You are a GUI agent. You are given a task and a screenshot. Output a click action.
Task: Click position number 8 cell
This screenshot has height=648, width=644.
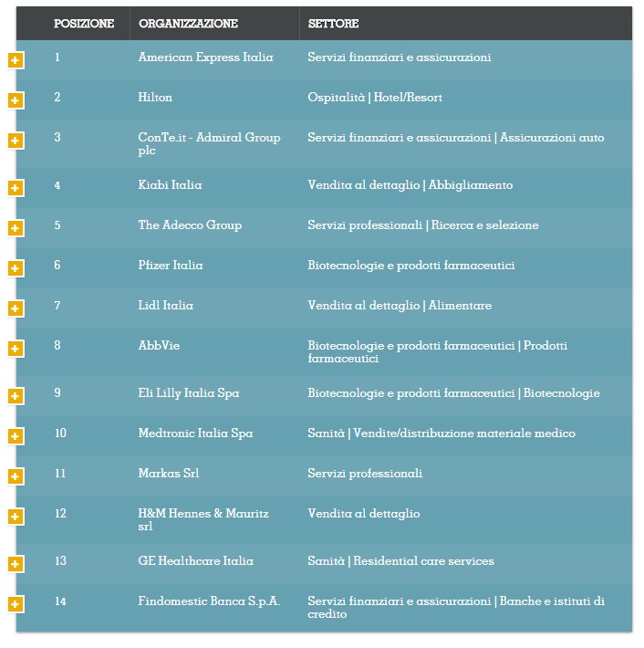[57, 346]
